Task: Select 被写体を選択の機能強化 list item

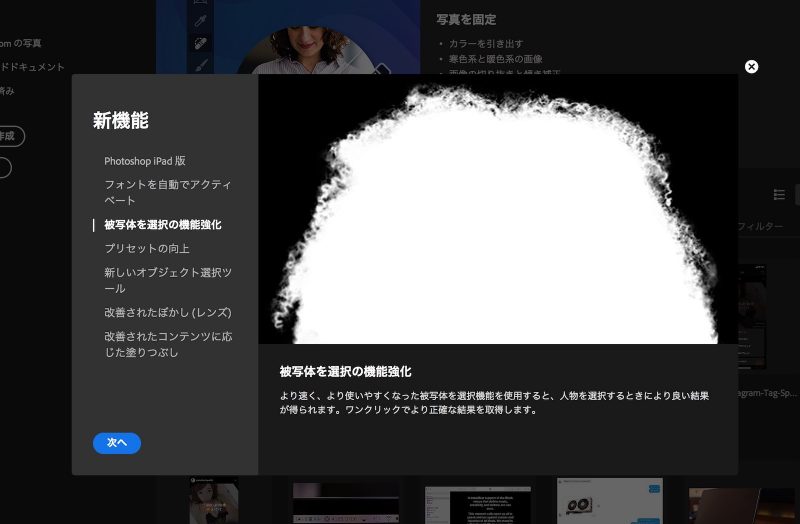Action: point(163,225)
